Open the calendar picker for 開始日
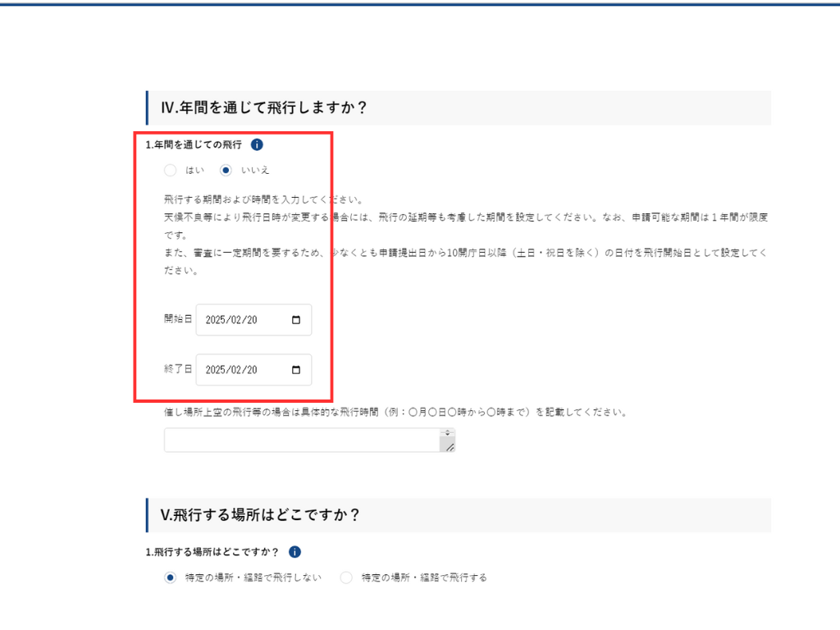 [296, 320]
